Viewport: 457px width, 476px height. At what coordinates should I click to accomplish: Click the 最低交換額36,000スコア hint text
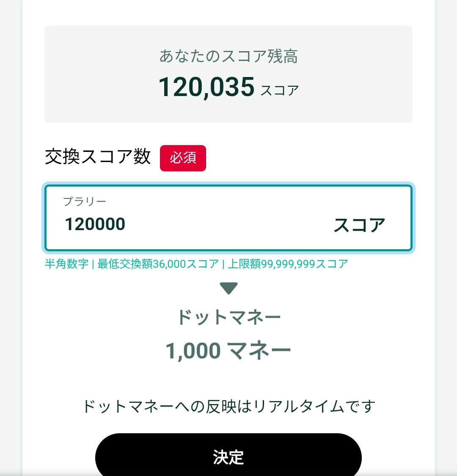pos(158,264)
